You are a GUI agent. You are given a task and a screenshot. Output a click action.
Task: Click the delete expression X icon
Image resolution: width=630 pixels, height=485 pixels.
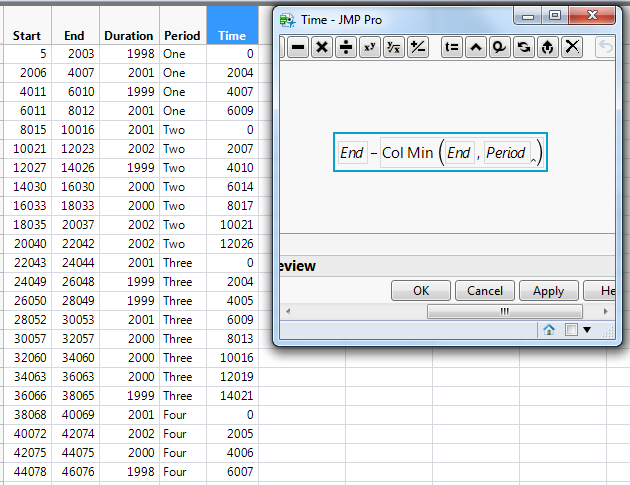[572, 47]
